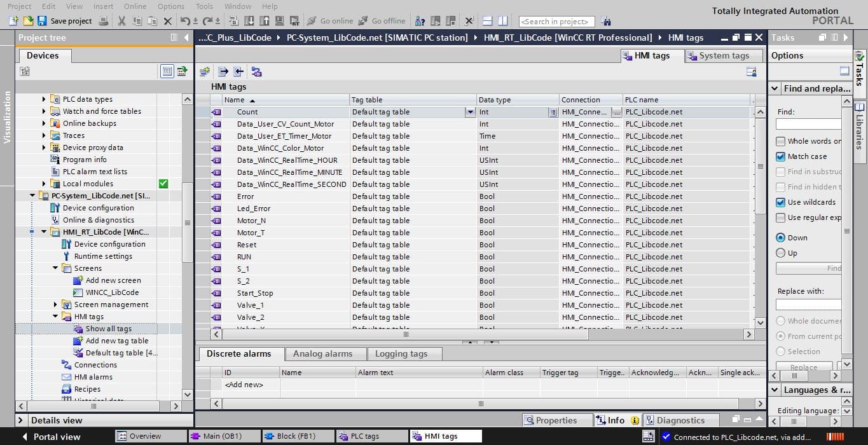Open the Options menu
This screenshot has height=445, width=868.
click(x=171, y=6)
